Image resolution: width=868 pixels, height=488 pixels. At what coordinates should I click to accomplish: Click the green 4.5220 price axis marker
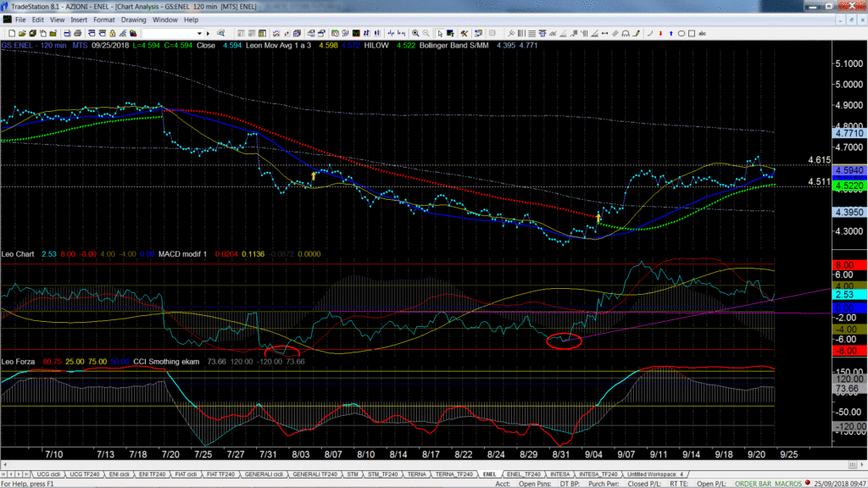pyautogui.click(x=849, y=186)
